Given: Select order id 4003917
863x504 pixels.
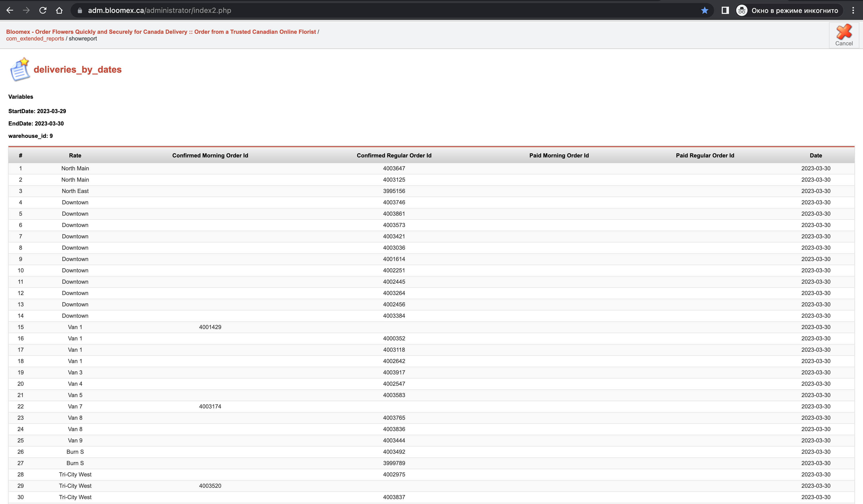Looking at the screenshot, I should [394, 373].
